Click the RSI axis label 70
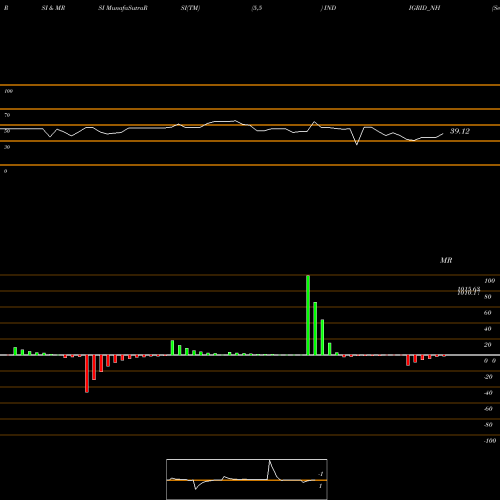Image resolution: width=500 pixels, height=500 pixels. [7, 115]
